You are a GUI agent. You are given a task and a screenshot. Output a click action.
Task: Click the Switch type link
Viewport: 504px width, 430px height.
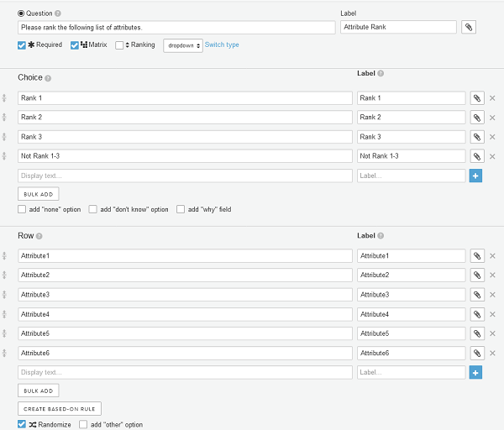[222, 45]
